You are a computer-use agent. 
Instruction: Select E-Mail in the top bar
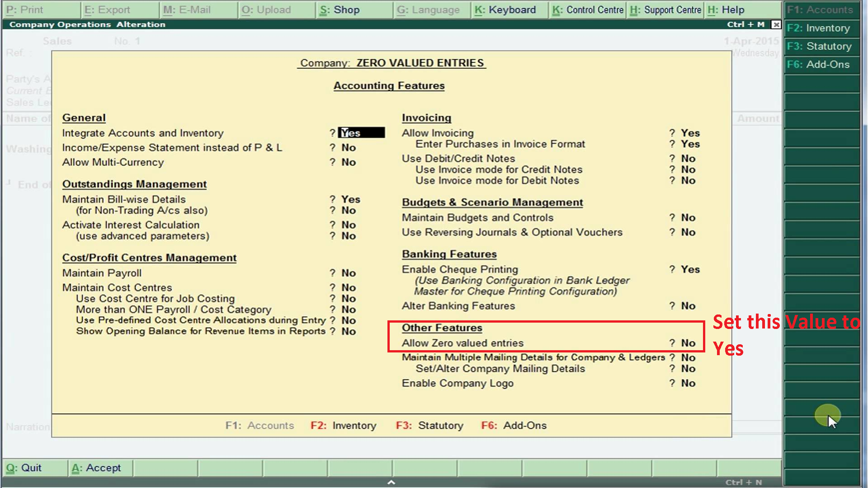point(198,9)
